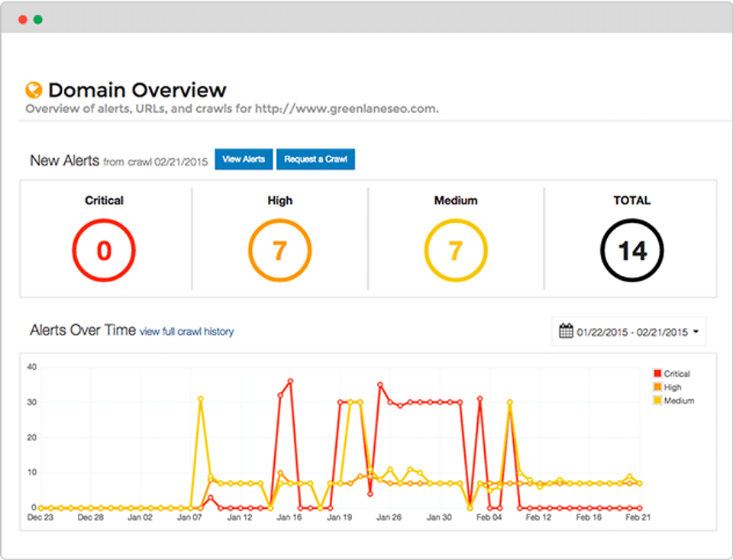Click the Critical peak data point near Jan 16
The image size is (733, 560).
click(x=290, y=381)
